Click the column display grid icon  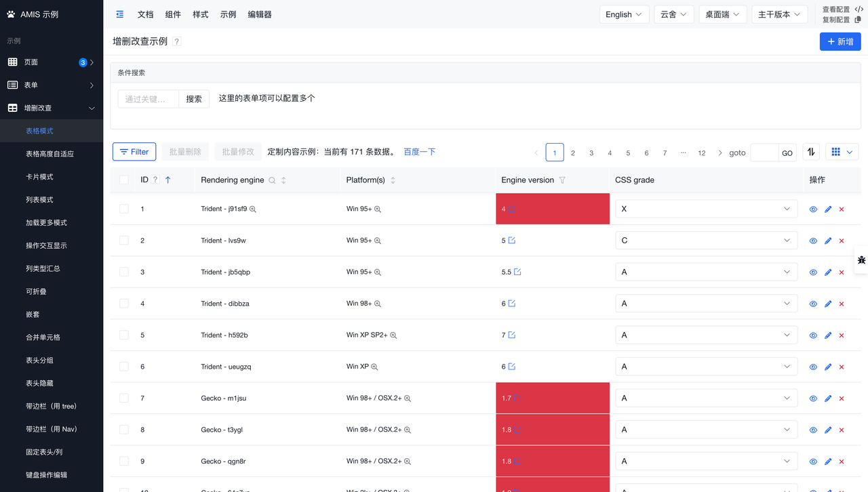(837, 152)
